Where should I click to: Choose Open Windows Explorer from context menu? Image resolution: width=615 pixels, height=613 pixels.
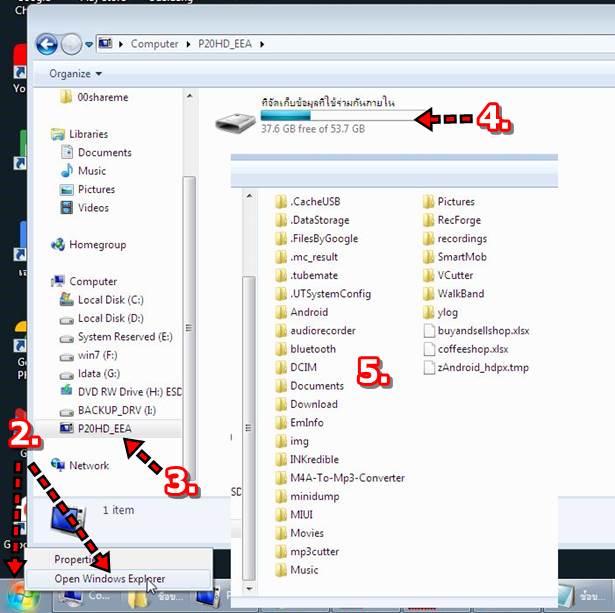[x=118, y=579]
